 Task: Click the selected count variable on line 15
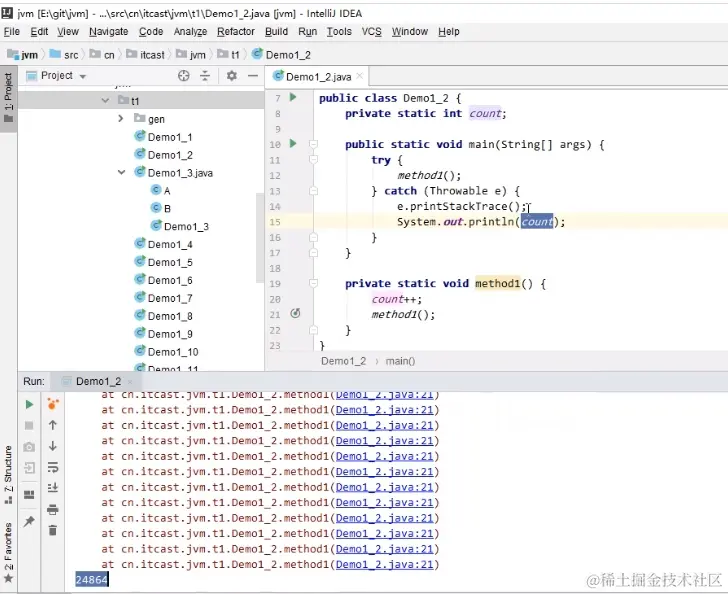point(537,222)
